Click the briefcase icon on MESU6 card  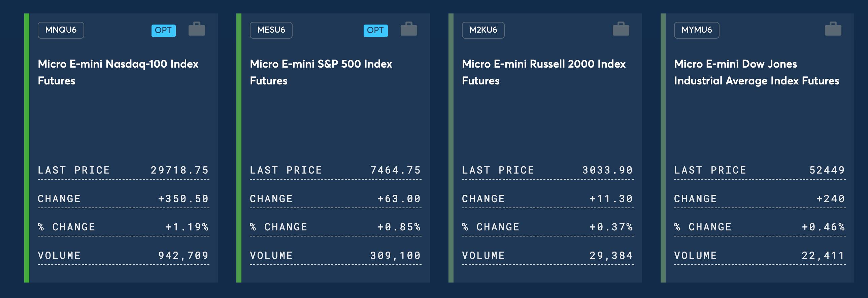click(x=409, y=29)
